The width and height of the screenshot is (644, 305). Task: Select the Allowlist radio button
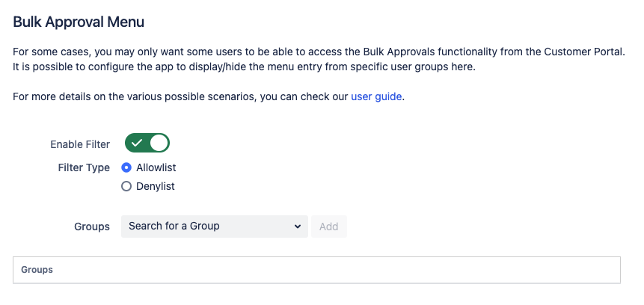tap(126, 167)
